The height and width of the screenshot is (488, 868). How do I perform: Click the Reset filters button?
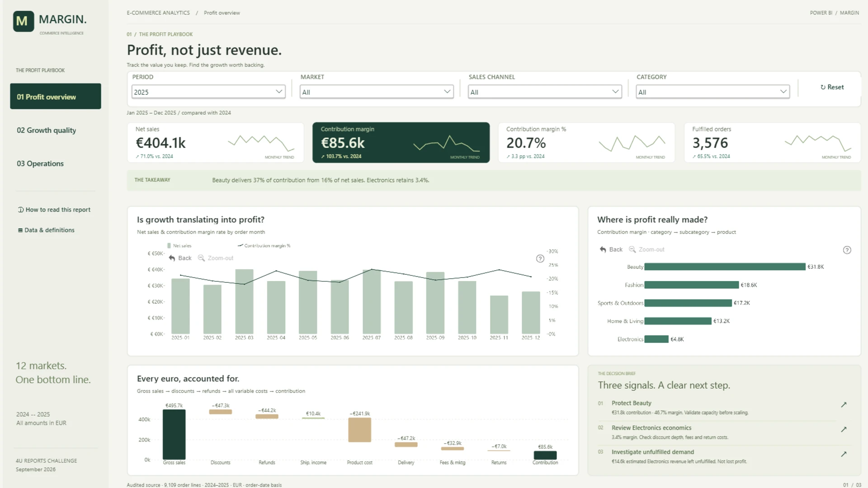click(832, 87)
